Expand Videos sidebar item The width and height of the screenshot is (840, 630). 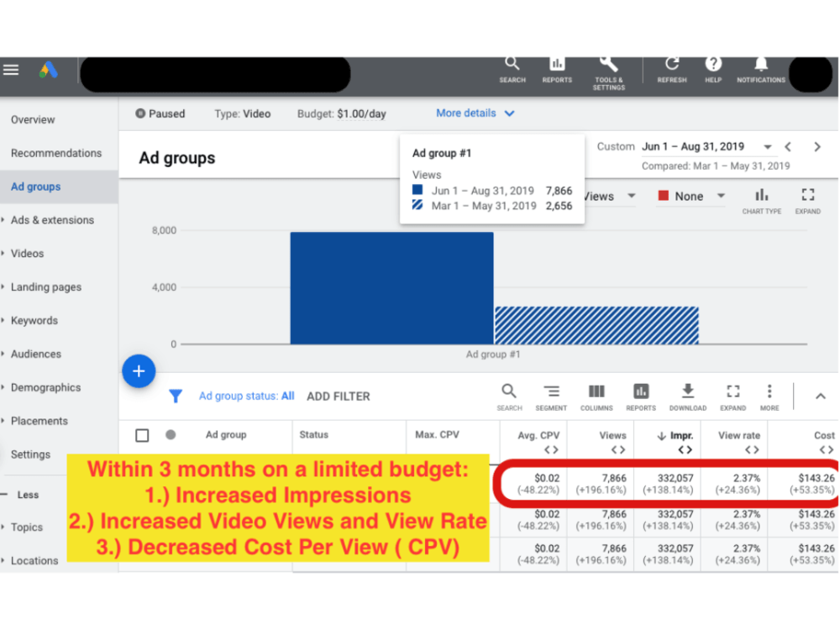(x=28, y=254)
